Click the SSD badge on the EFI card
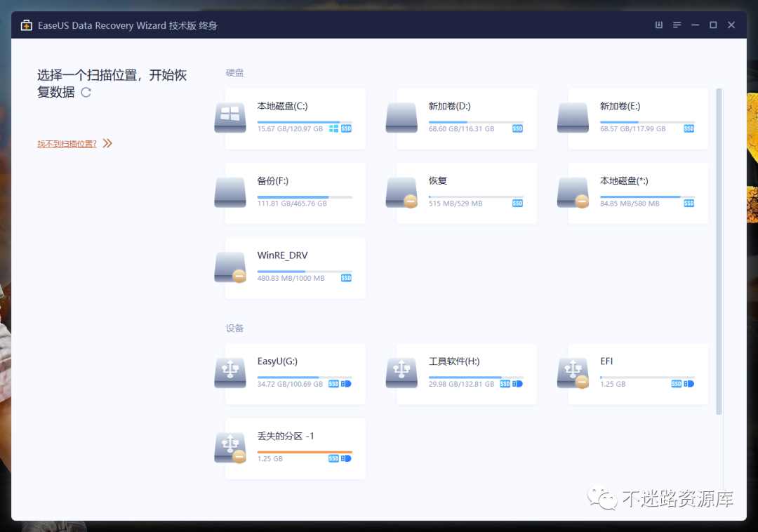758x532 pixels. [677, 384]
